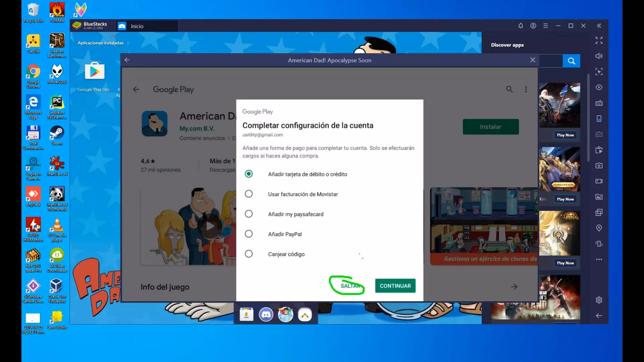Switch to the Inicio tab
Viewport: 644px width, 362px height.
(137, 26)
